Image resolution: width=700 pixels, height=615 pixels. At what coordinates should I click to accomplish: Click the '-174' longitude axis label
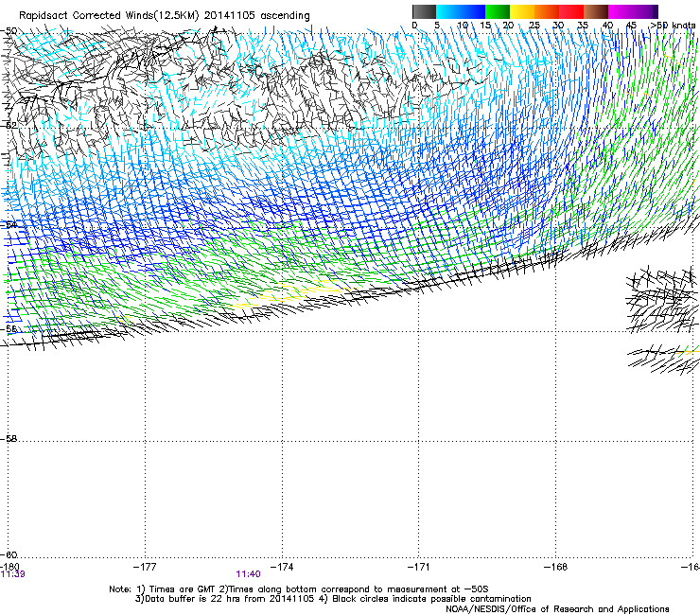pos(282,567)
